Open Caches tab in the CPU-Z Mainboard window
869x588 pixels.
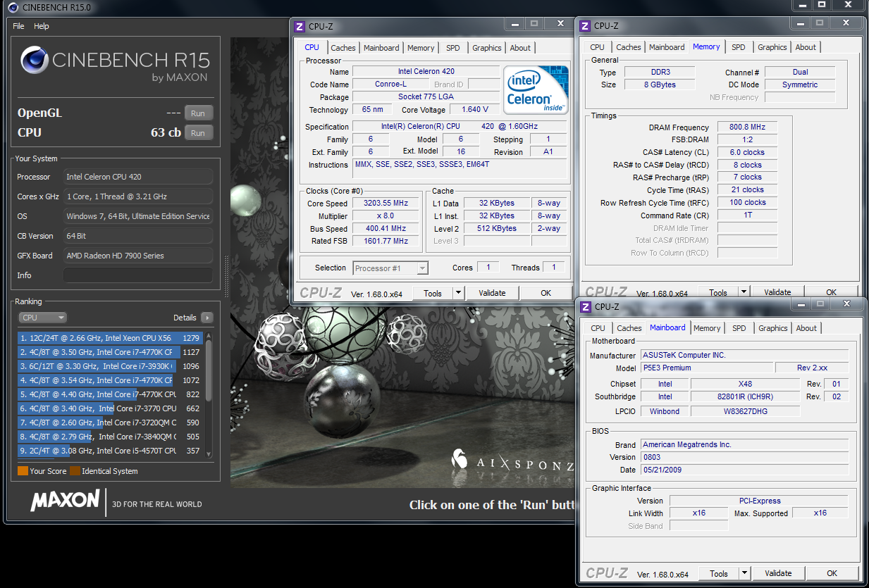(629, 328)
